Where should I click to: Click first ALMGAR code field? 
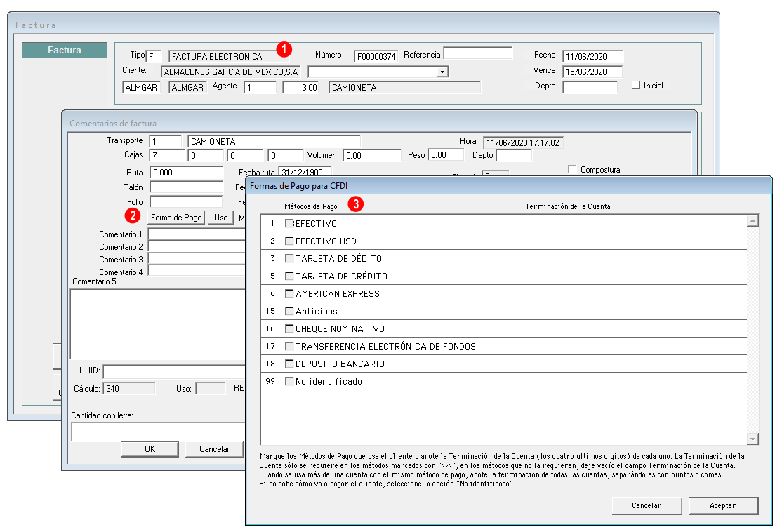pos(141,87)
